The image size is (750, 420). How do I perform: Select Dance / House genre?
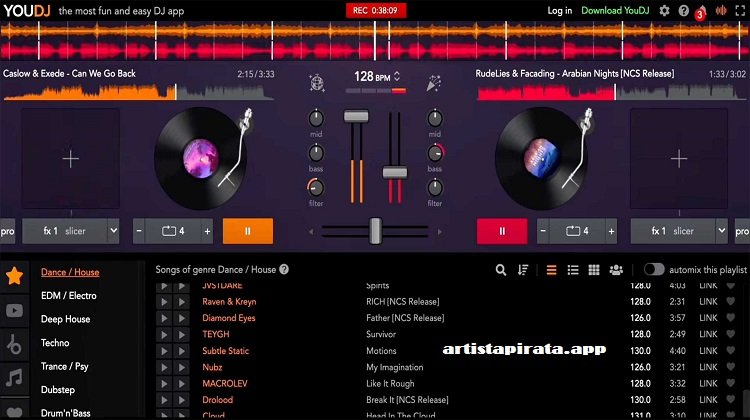coord(70,272)
